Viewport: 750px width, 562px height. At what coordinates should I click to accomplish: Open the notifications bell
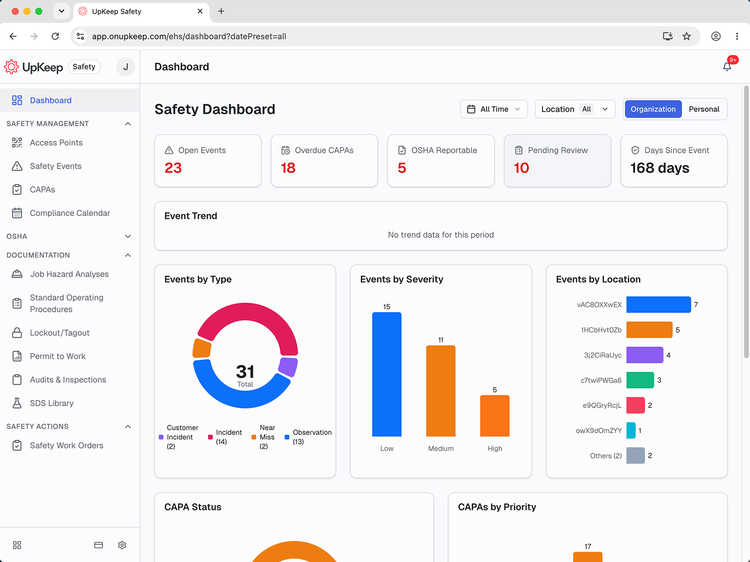click(727, 67)
